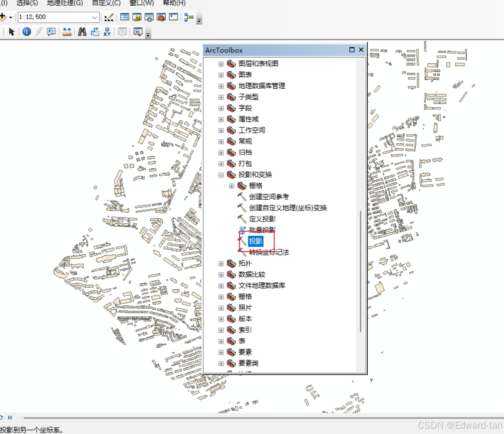Collapse the 投影和变换 toolbox
Screen dimensions: 504x434
(x=221, y=174)
